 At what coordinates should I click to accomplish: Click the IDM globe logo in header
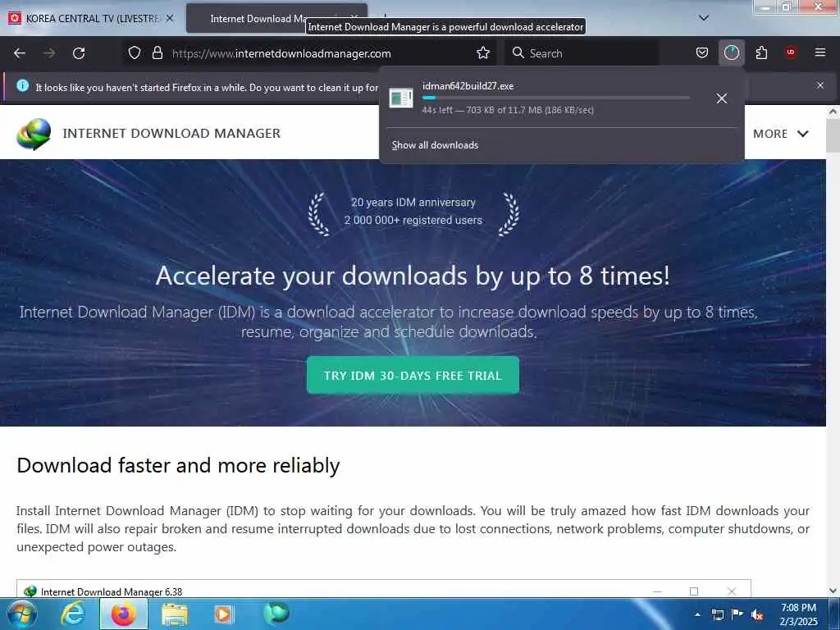34,134
